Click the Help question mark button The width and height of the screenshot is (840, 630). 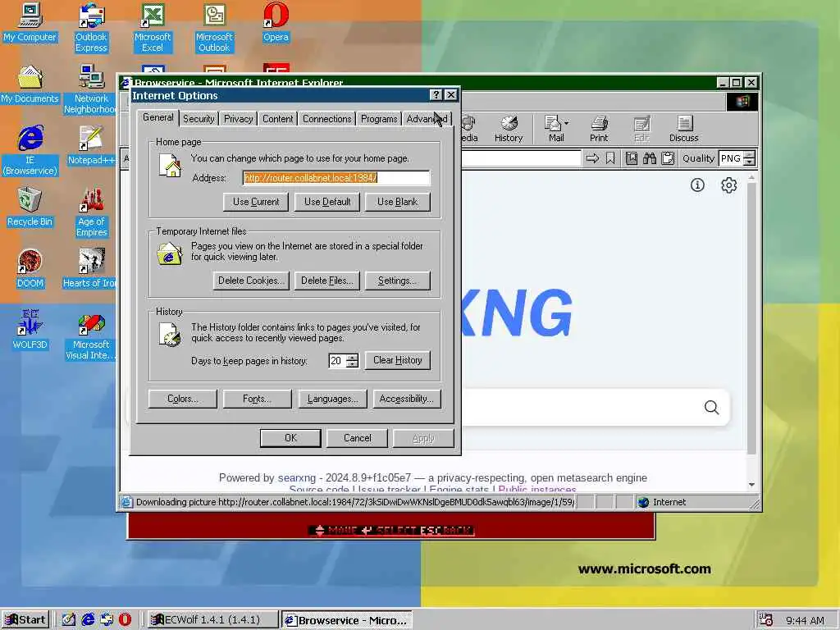tap(436, 95)
